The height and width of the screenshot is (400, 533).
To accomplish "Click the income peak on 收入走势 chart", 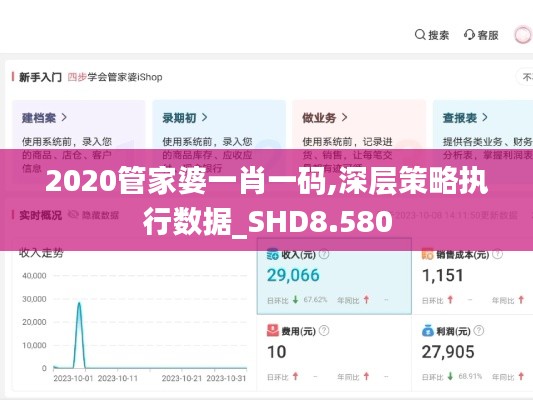I will [79, 303].
